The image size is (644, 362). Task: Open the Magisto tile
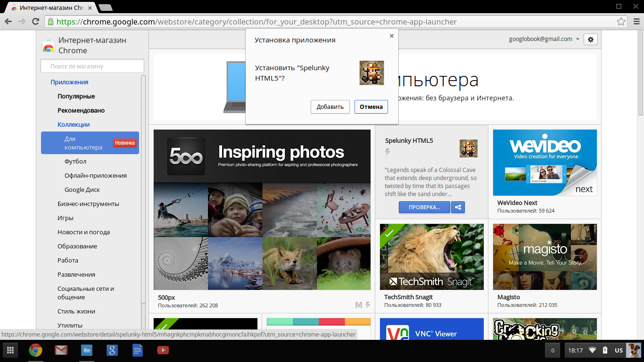[545, 266]
